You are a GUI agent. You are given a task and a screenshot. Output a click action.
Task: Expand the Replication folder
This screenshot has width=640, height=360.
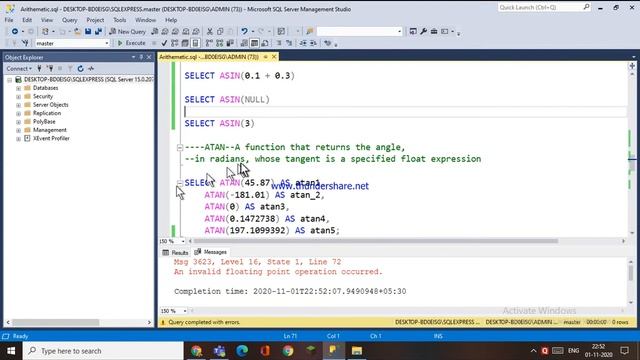18,113
